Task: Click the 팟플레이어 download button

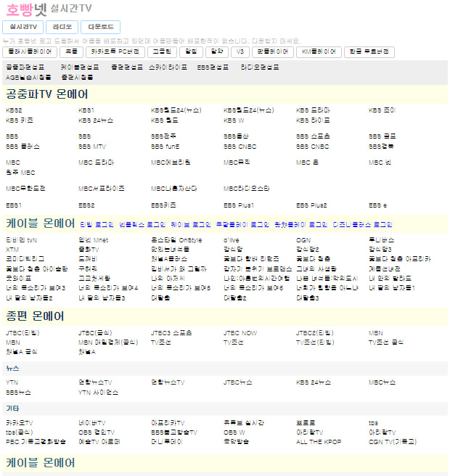Action: pos(273,52)
